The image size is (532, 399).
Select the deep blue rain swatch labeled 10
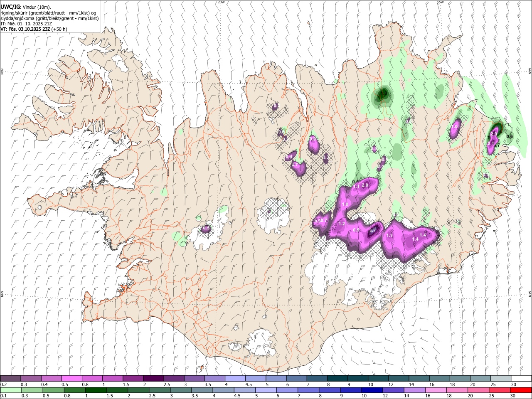(372, 390)
